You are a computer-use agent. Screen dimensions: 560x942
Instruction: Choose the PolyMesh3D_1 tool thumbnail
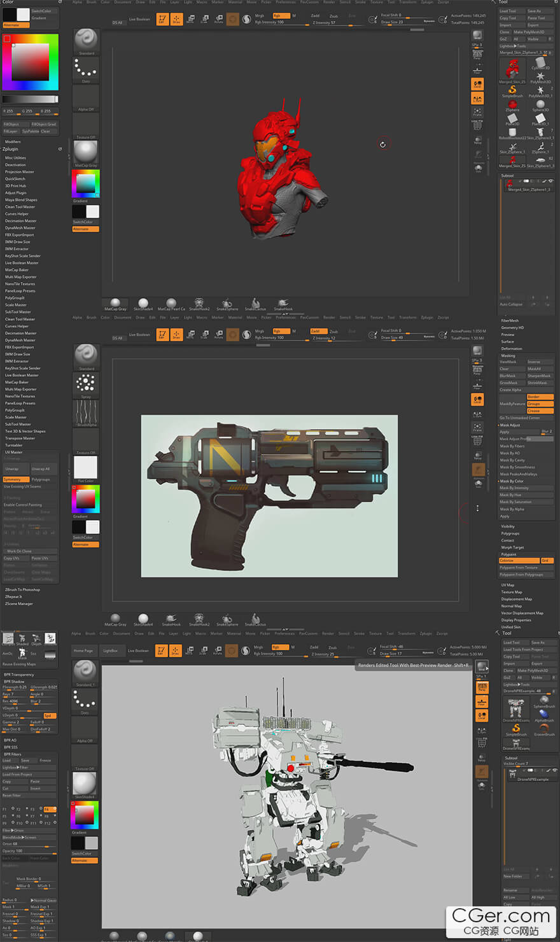(x=540, y=91)
